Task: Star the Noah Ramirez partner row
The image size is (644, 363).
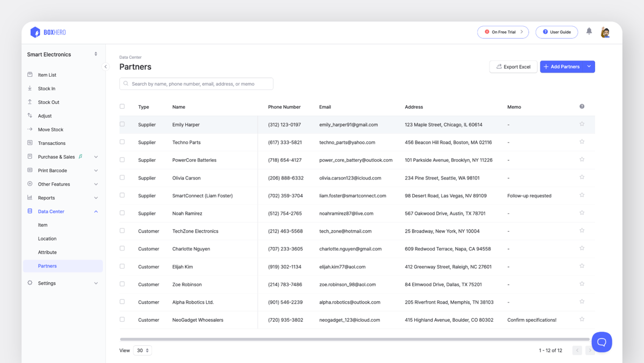Action: coord(582,213)
